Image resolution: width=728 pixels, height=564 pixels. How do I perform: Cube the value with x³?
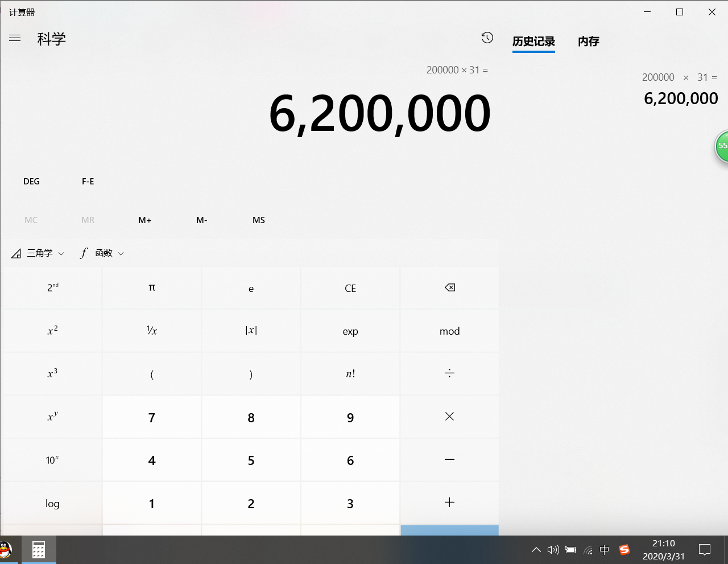coord(52,374)
